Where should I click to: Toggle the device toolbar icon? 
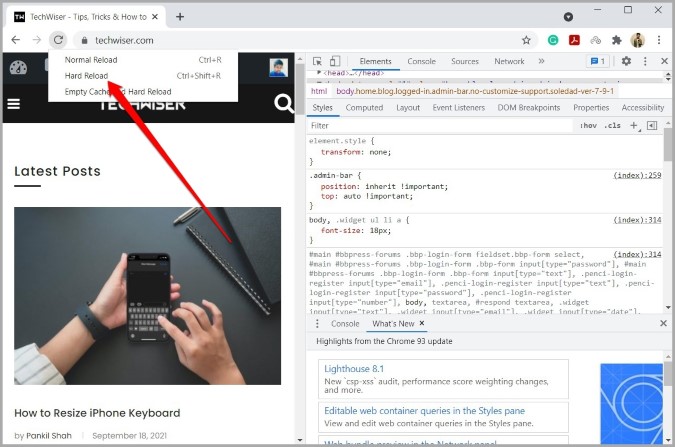[334, 61]
